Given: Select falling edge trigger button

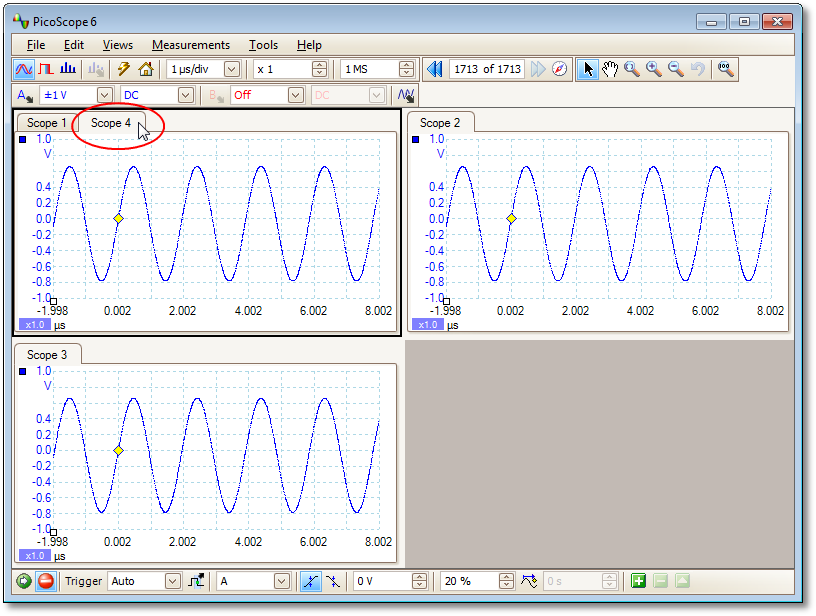Looking at the screenshot, I should coord(333,581).
